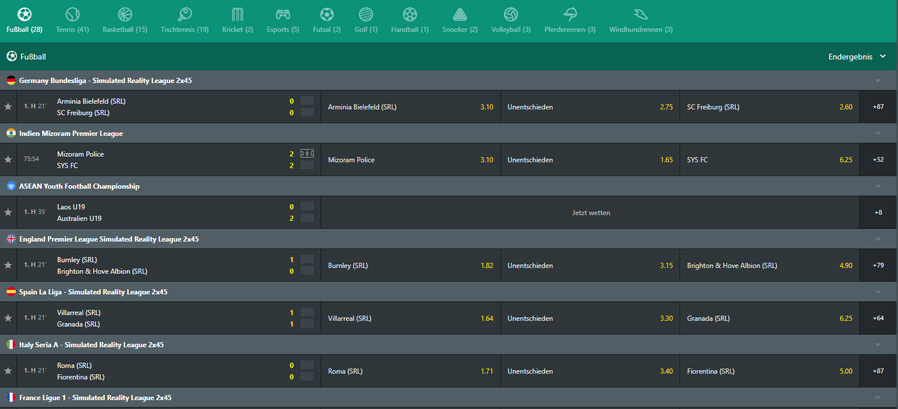This screenshot has width=898, height=409.
Task: Click Jetzt wetten for Laos U19 match
Action: [x=590, y=213]
